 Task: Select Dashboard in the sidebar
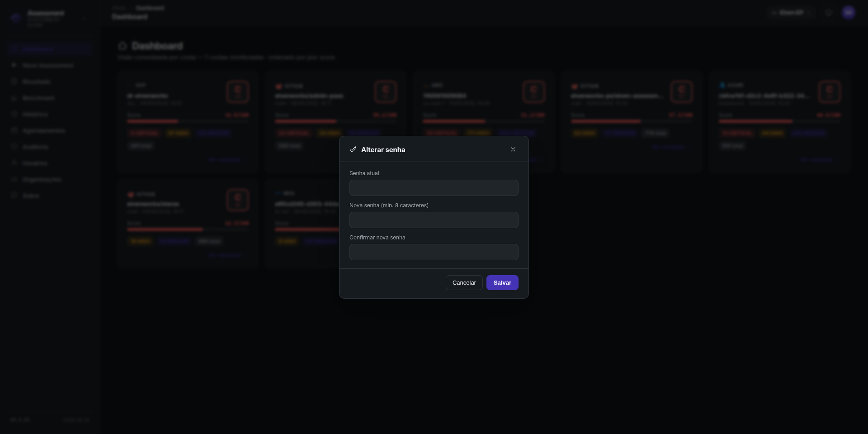pos(50,49)
